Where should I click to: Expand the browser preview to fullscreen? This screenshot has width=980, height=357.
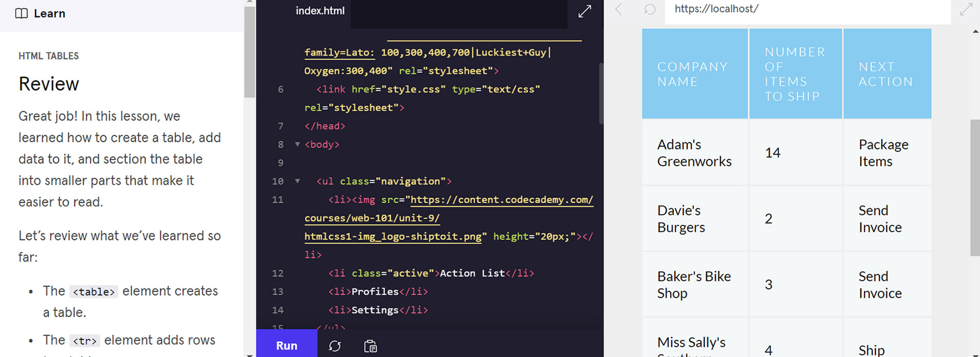pos(966,10)
